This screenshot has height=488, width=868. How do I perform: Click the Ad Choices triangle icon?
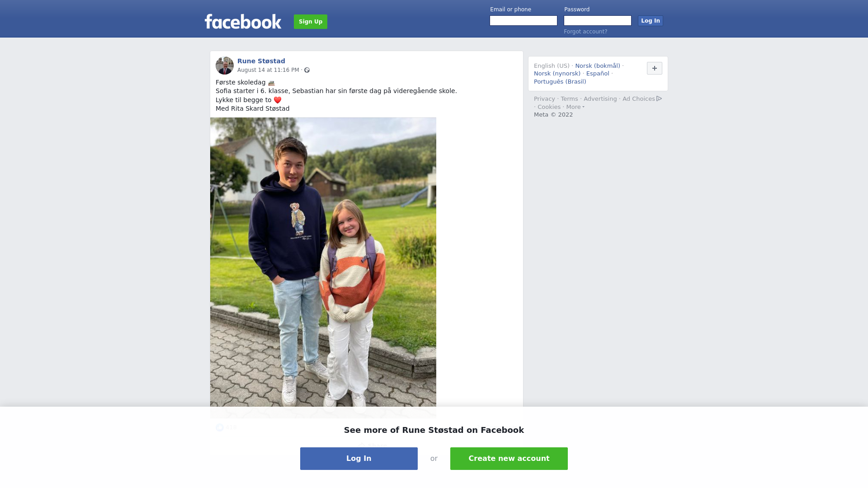(659, 99)
